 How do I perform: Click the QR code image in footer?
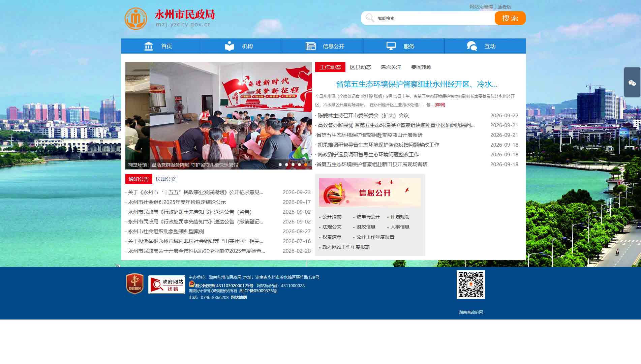click(471, 284)
